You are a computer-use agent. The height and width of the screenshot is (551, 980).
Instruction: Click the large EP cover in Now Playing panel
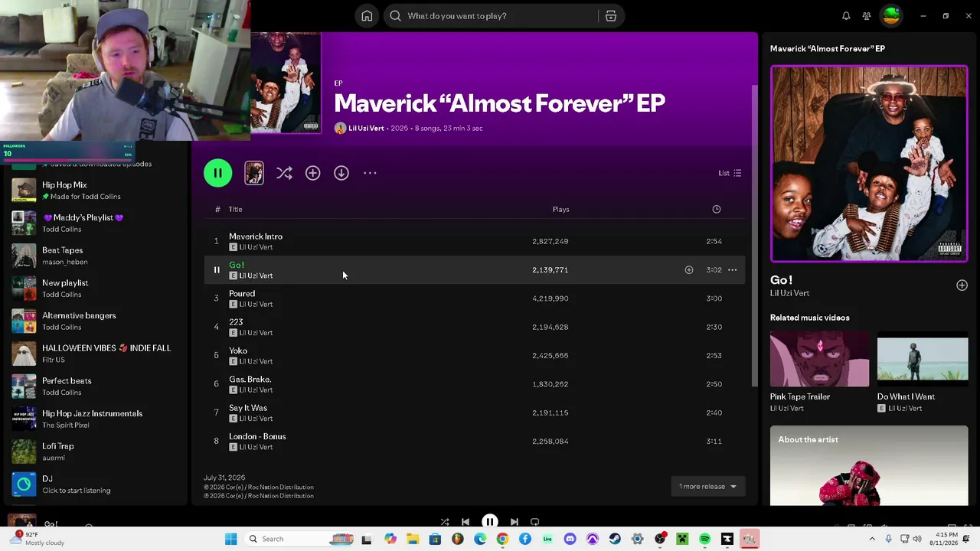coord(869,164)
